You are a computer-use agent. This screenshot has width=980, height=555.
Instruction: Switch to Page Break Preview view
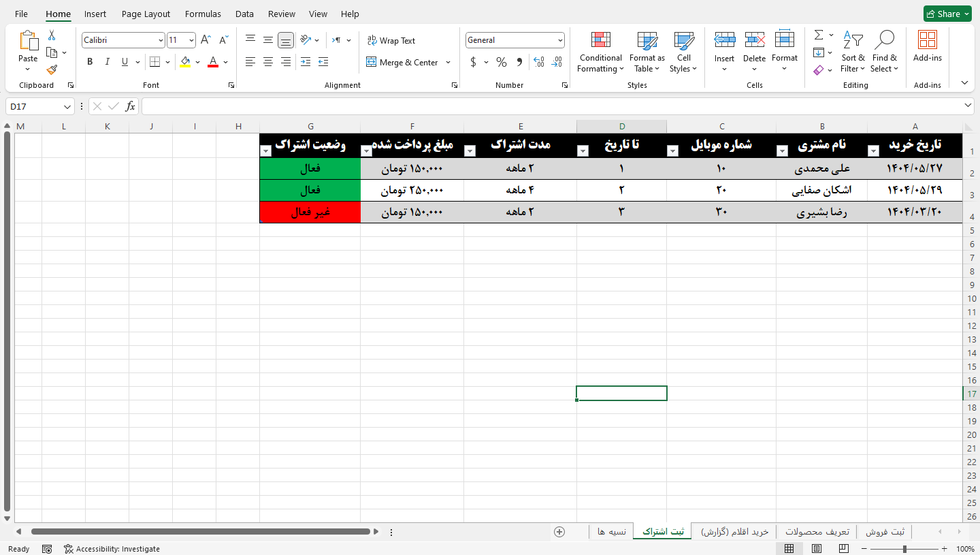pyautogui.click(x=844, y=549)
